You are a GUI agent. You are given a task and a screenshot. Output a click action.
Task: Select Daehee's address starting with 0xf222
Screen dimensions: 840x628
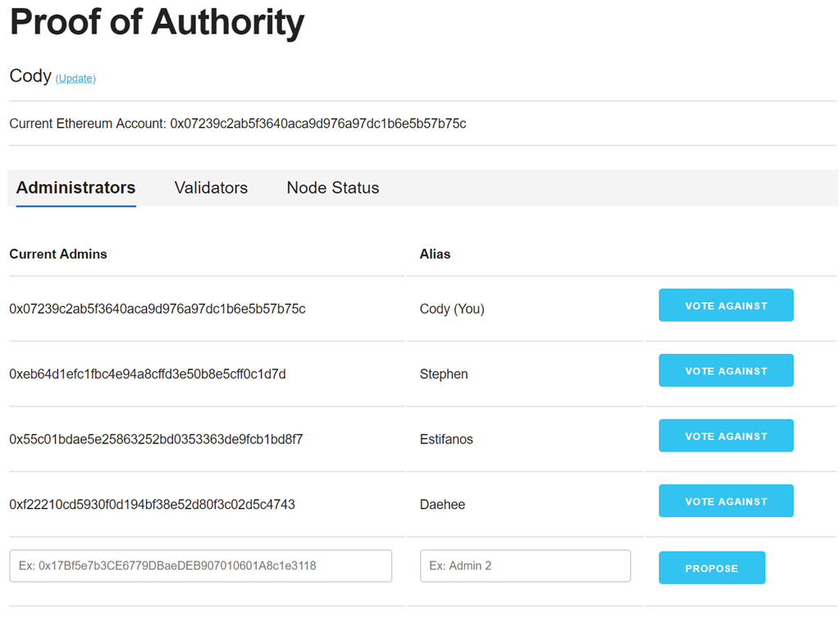[152, 505]
